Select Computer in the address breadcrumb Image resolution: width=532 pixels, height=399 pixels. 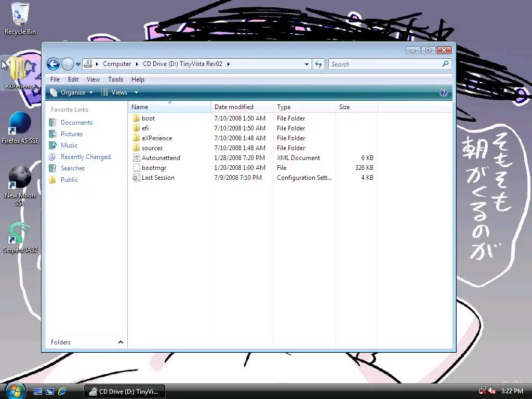117,64
